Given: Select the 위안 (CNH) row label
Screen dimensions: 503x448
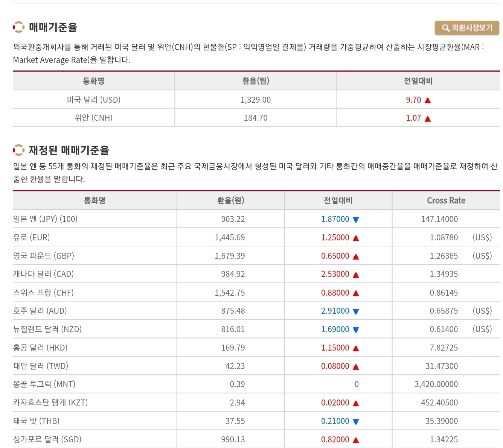Looking at the screenshot, I should 94,118.
